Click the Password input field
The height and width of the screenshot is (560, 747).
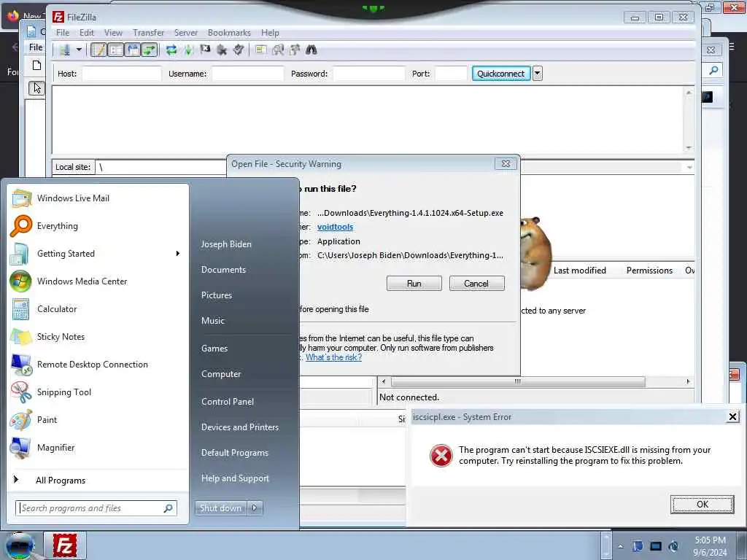click(x=368, y=74)
